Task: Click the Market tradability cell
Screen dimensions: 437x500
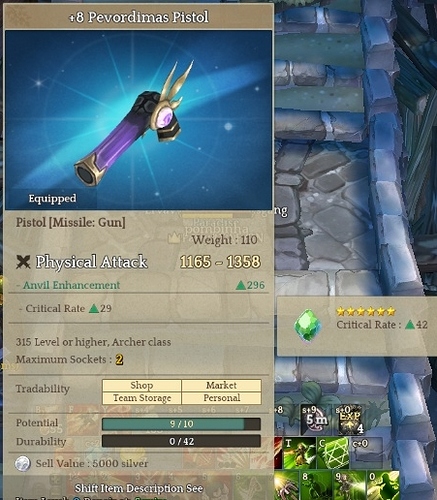Action: 221,385
